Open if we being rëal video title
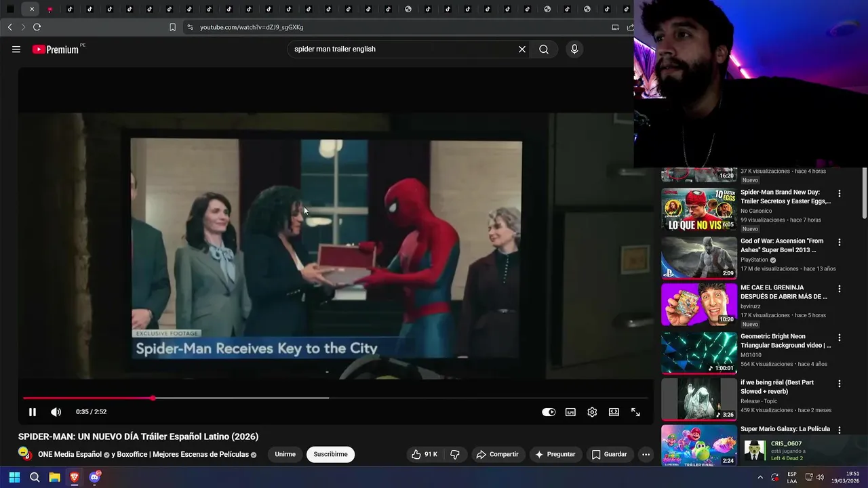868x488 pixels. [x=777, y=387]
